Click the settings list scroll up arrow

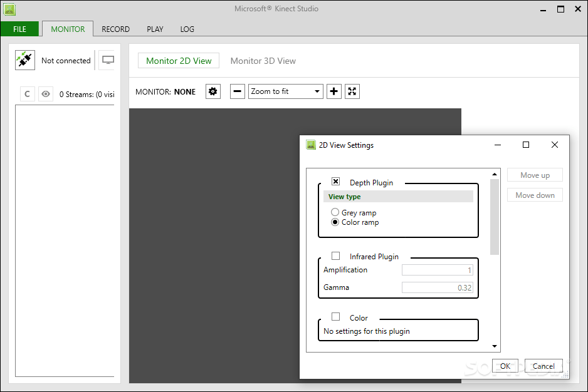pyautogui.click(x=495, y=174)
